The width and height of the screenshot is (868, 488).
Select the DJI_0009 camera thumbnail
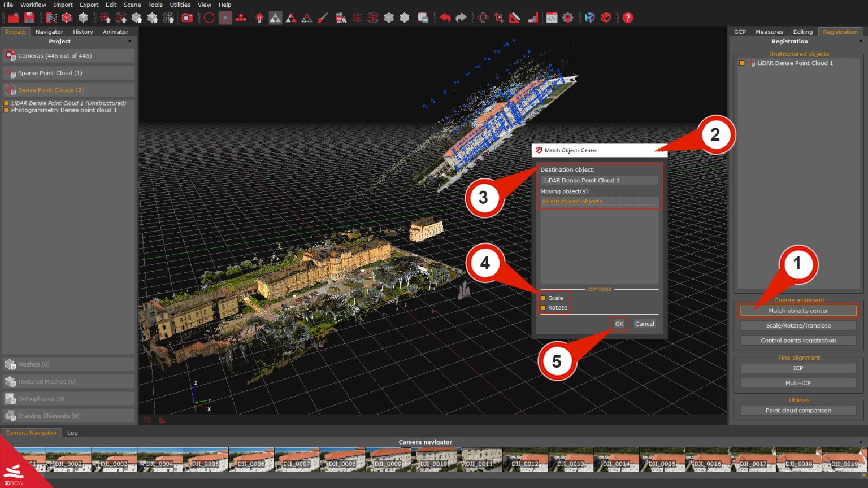388,459
